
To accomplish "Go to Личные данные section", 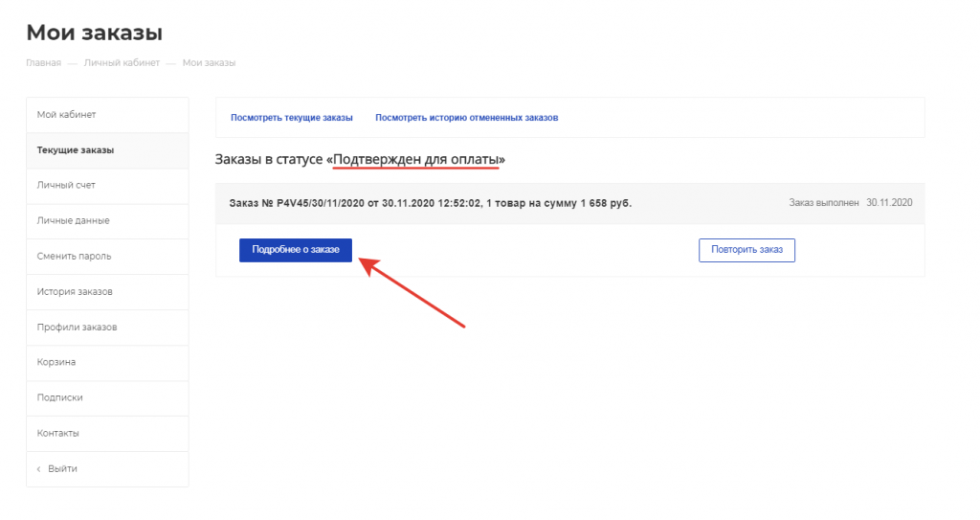I will [x=107, y=221].
